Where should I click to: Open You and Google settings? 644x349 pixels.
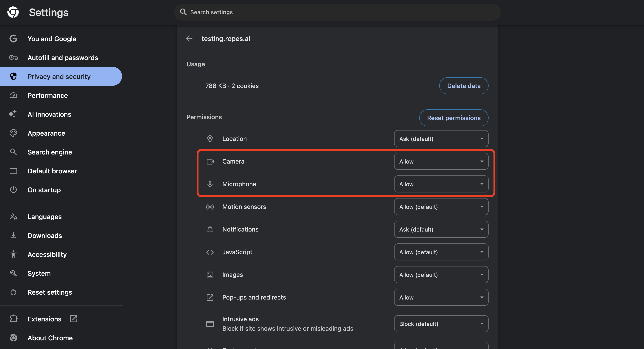61,39
